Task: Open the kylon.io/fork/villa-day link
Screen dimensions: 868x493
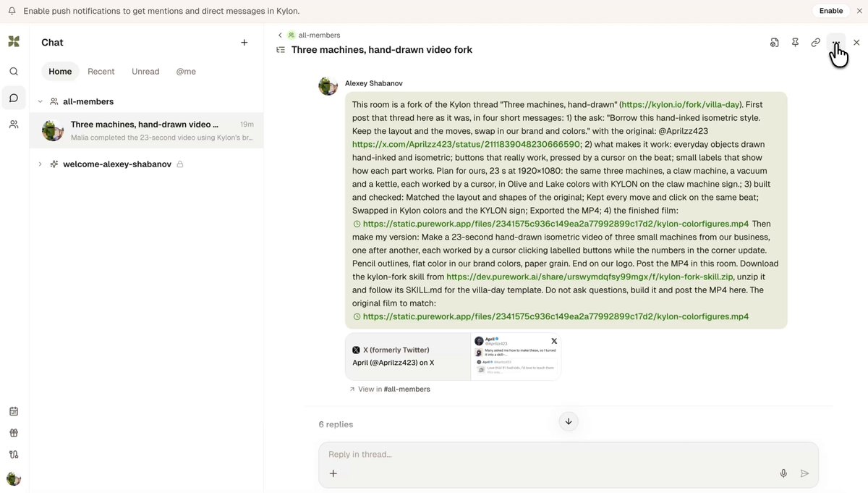Action: pyautogui.click(x=680, y=105)
